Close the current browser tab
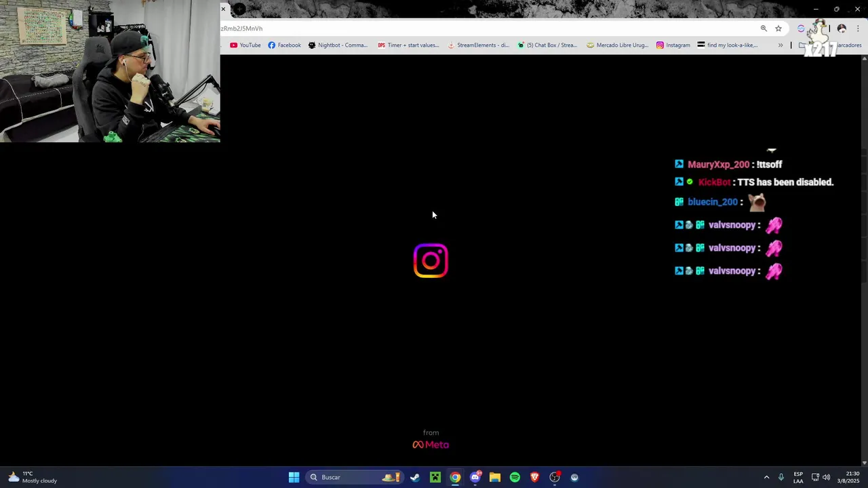 click(x=223, y=9)
